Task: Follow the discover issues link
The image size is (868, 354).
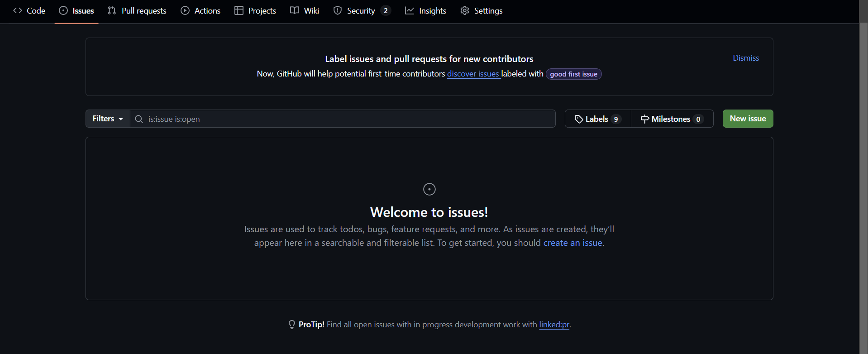Action: coord(473,74)
